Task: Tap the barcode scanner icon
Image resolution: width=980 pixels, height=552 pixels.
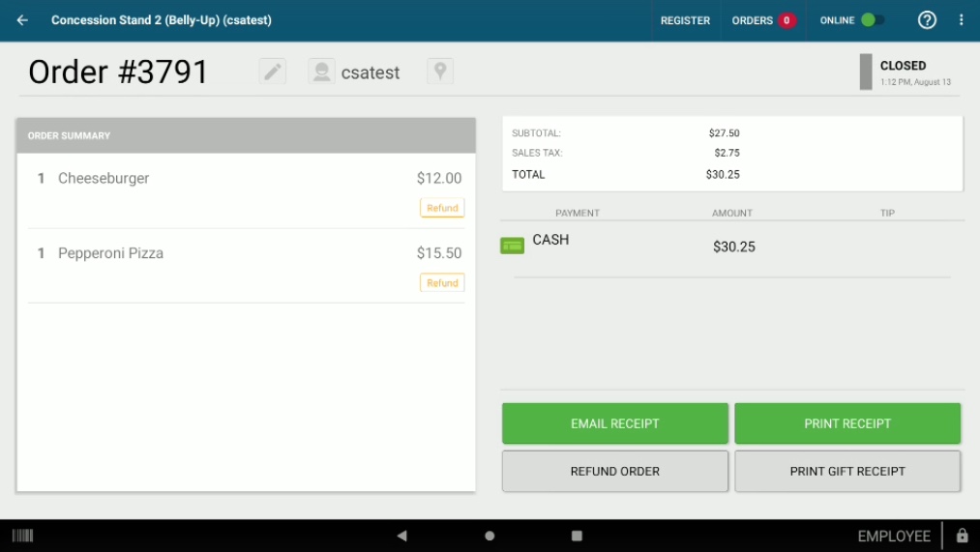Action: coord(22,536)
